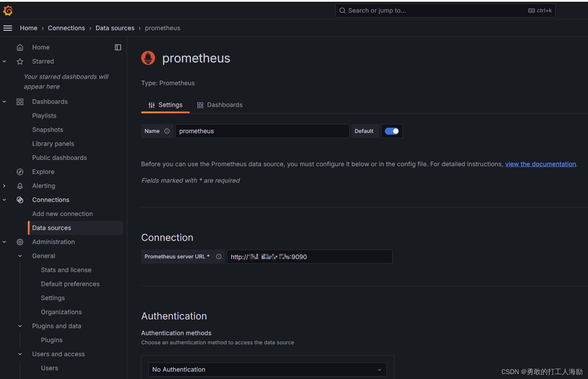Expand the Alerting section chevron
The height and width of the screenshot is (379, 588).
point(4,186)
